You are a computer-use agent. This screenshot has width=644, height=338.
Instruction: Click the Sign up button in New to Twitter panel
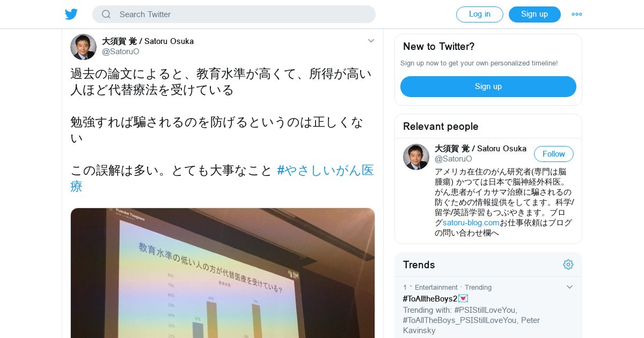(488, 86)
